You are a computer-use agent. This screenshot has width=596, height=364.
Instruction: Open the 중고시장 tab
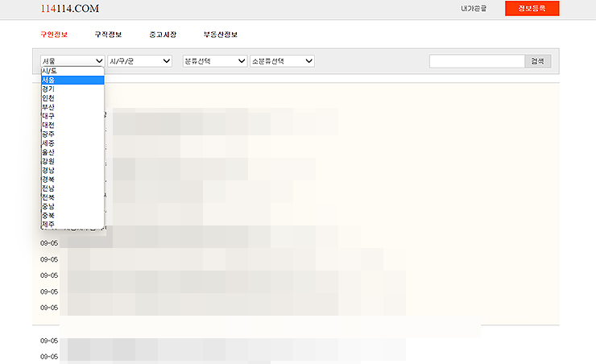pyautogui.click(x=163, y=35)
